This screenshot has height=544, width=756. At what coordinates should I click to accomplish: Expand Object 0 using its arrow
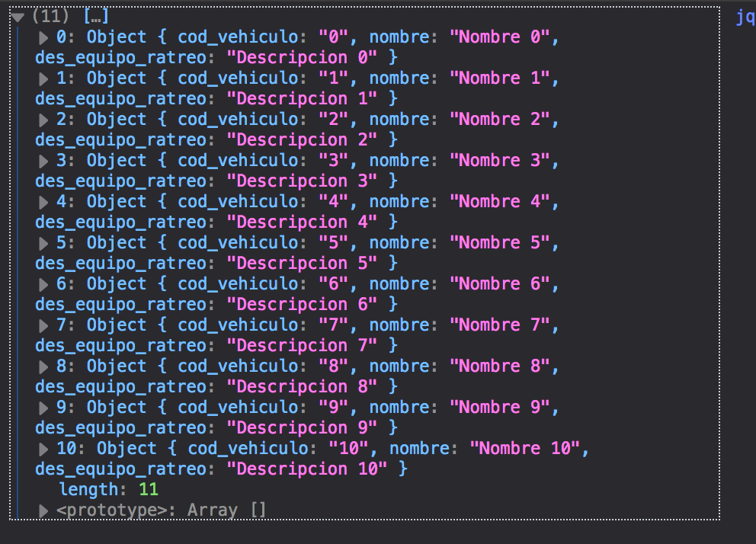(43, 37)
